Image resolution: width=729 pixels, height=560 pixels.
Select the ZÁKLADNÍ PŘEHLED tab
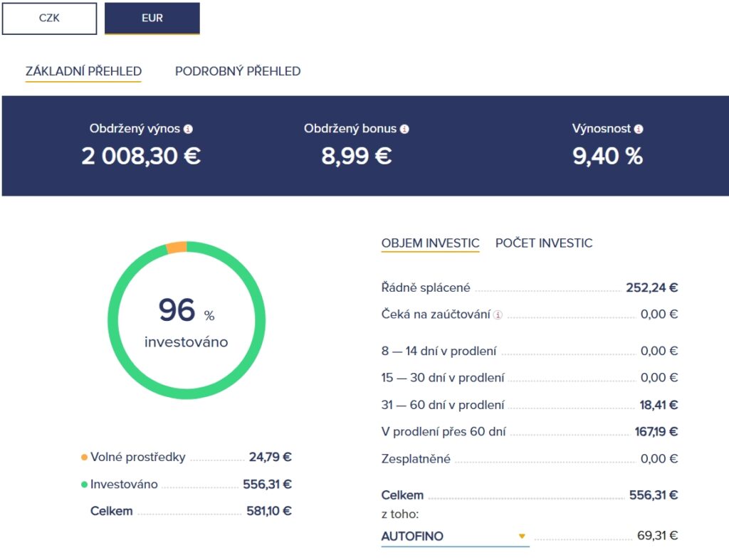83,71
